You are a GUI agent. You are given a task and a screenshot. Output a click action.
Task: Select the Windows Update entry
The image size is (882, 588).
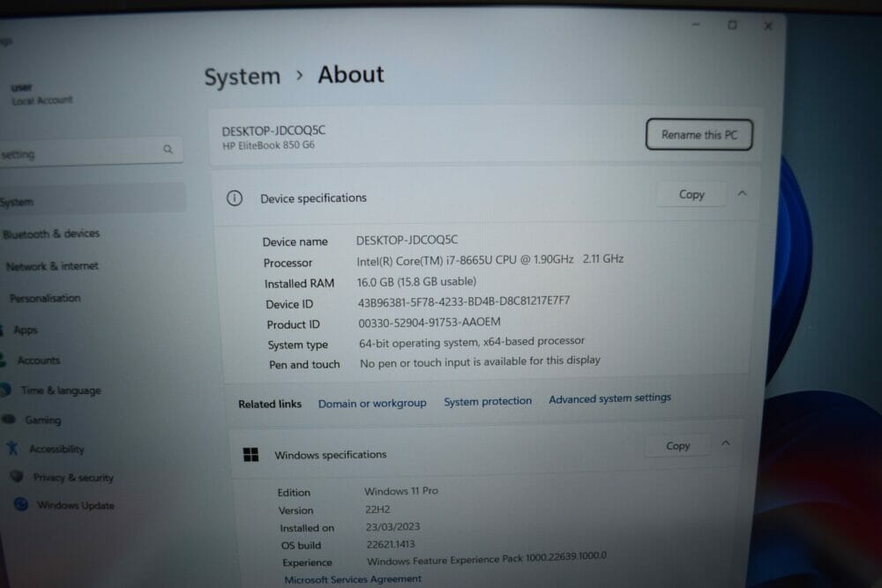tap(75, 505)
